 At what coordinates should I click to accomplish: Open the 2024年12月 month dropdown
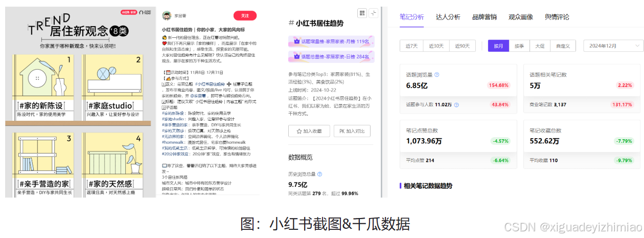613,46
